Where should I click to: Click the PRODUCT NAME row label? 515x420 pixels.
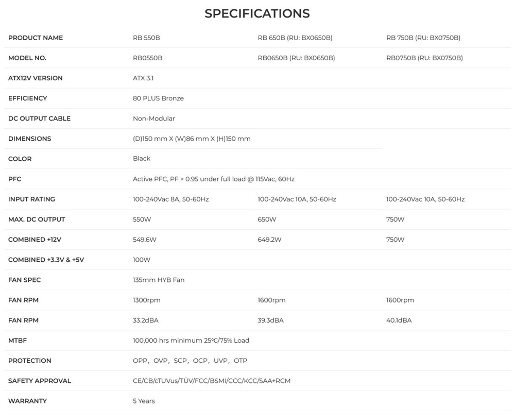[x=36, y=38]
